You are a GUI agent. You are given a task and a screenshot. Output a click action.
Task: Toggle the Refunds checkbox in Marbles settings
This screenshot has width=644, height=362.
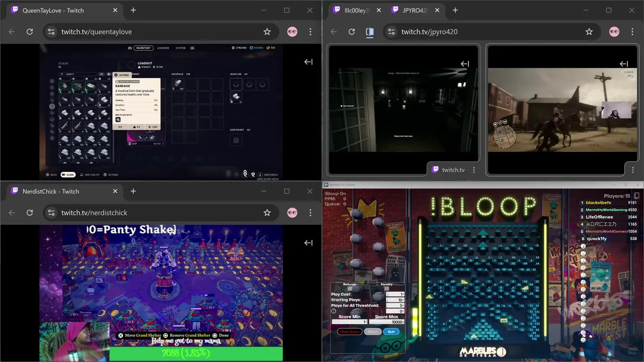[x=350, y=289]
